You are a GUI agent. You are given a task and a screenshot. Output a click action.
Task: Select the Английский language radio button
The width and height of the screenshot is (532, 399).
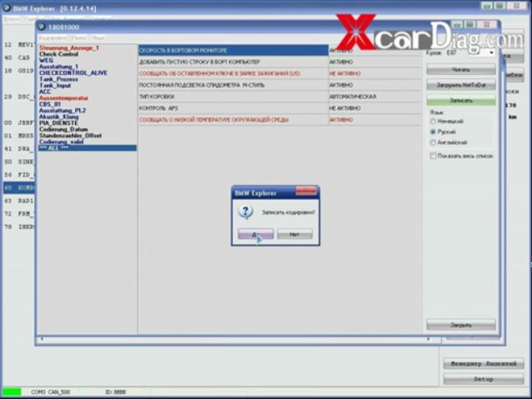[433, 142]
